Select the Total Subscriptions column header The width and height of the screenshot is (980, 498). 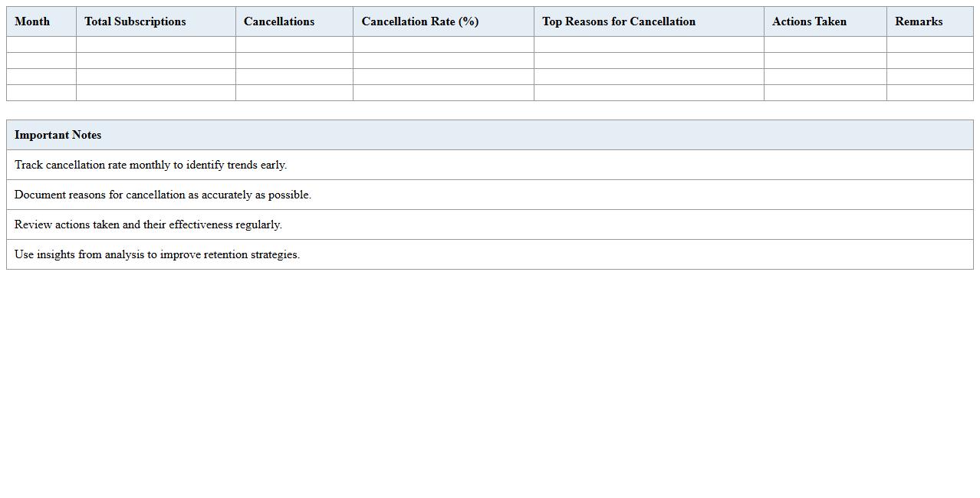[135, 21]
